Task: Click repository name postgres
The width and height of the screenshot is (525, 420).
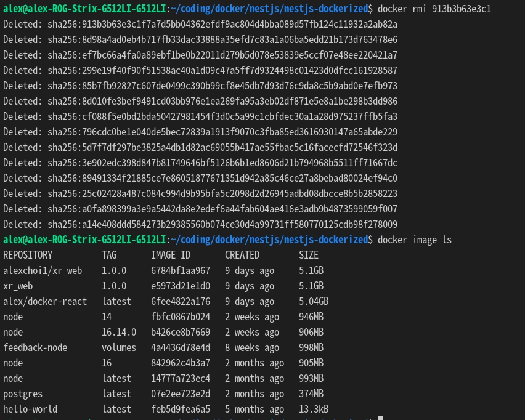Action: pyautogui.click(x=23, y=394)
